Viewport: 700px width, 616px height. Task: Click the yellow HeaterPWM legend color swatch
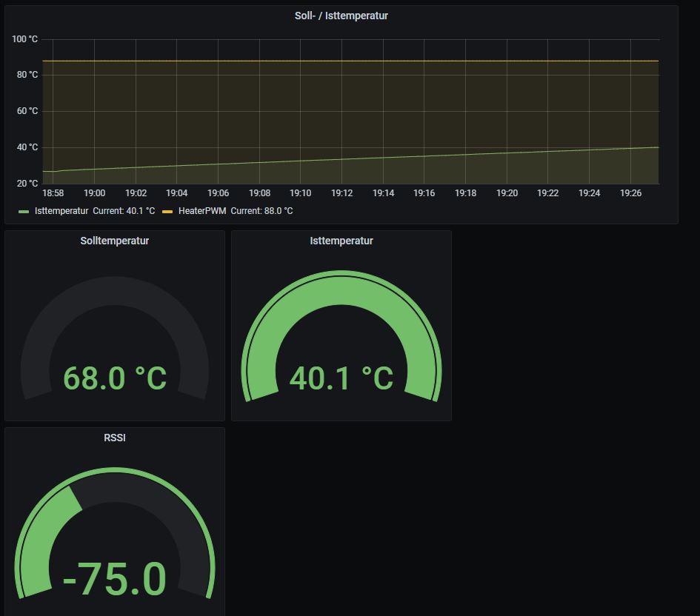[x=167, y=212]
